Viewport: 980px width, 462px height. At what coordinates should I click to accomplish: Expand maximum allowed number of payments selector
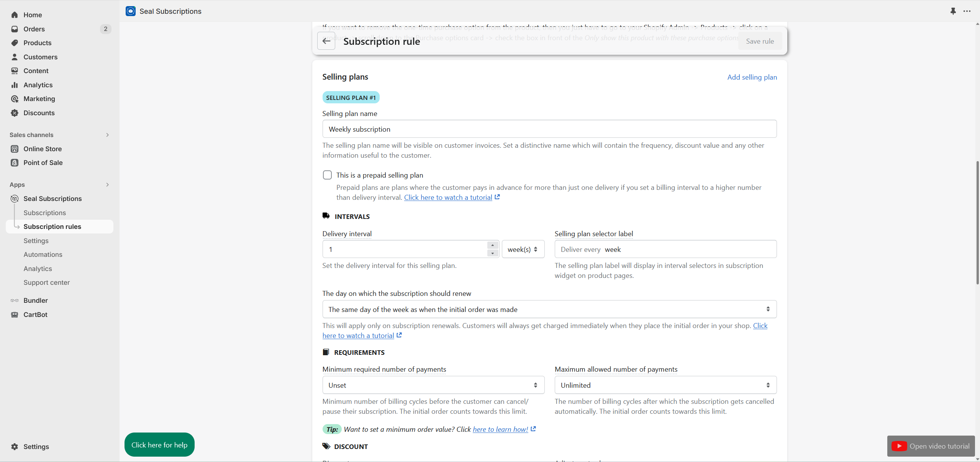coord(665,385)
